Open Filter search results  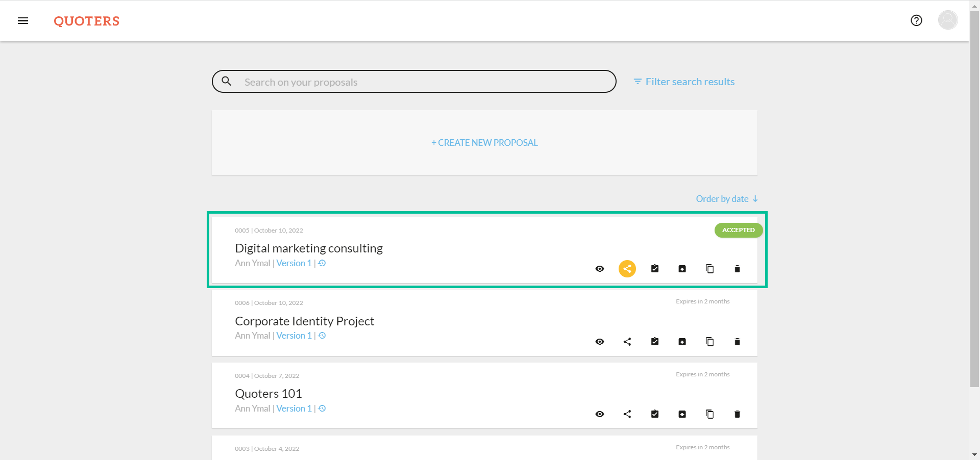pyautogui.click(x=684, y=82)
